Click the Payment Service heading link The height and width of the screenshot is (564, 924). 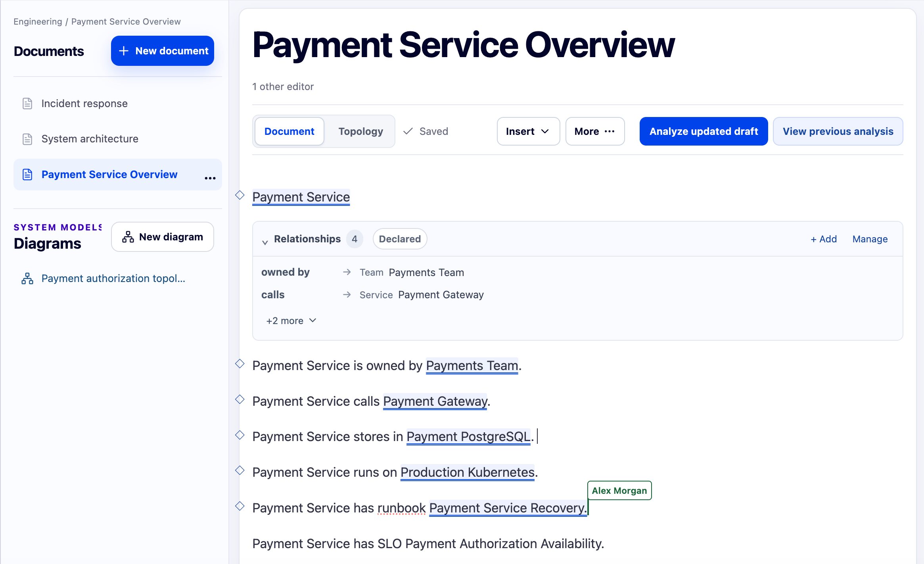[x=301, y=197]
